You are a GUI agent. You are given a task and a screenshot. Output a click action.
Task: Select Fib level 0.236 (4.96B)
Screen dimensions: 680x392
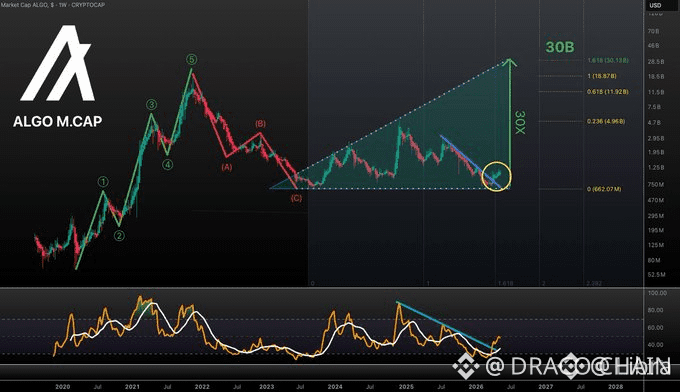click(x=606, y=121)
